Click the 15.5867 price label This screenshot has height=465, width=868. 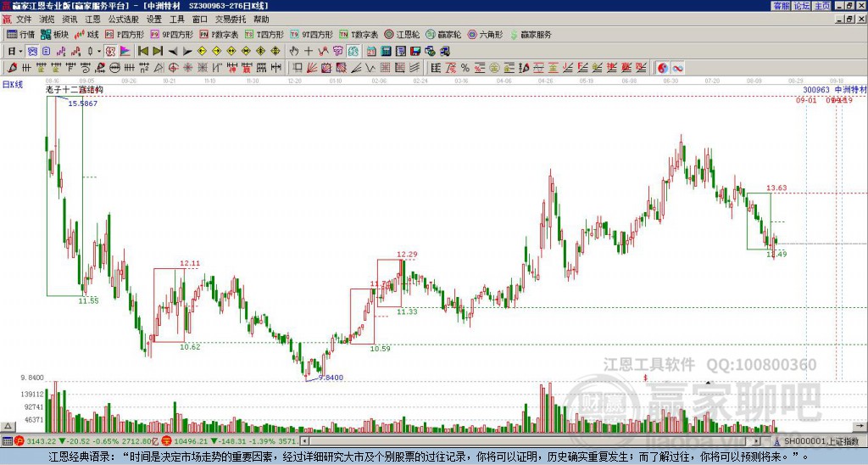(82, 104)
